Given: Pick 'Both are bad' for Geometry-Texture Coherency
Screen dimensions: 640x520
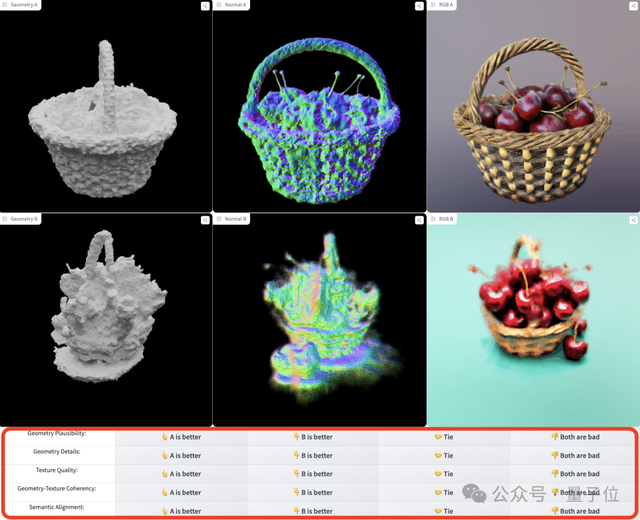Looking at the screenshot, I should pyautogui.click(x=575, y=492).
